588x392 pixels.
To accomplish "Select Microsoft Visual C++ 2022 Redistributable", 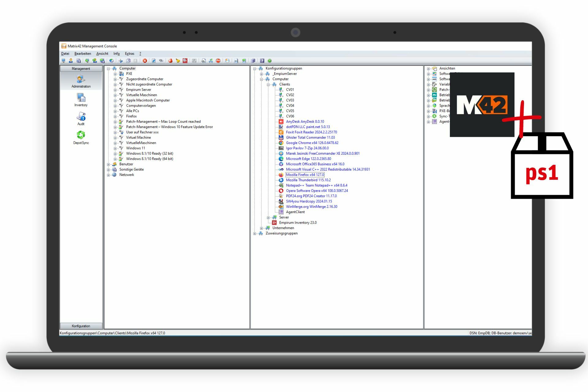I will (328, 169).
